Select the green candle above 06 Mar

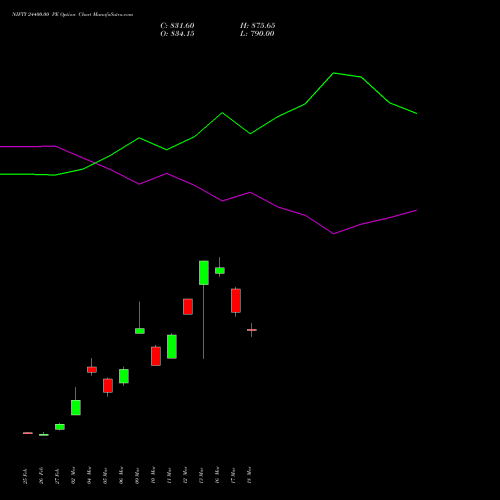[124, 376]
